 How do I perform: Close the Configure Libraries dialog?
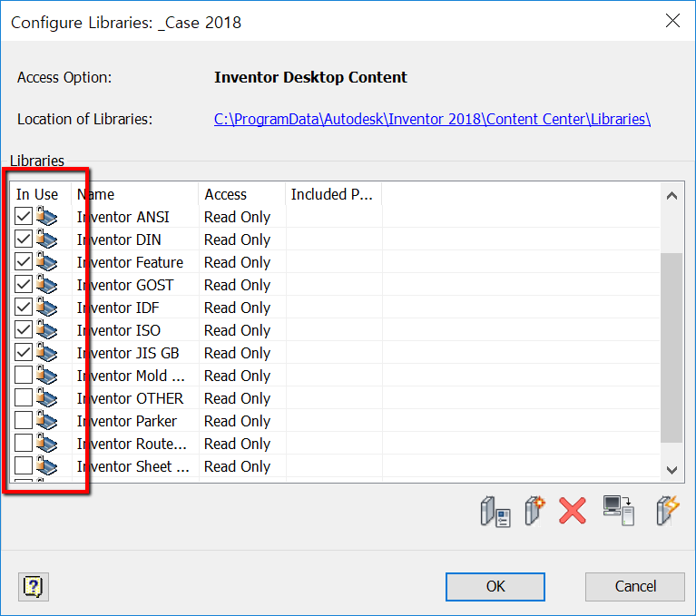point(672,21)
